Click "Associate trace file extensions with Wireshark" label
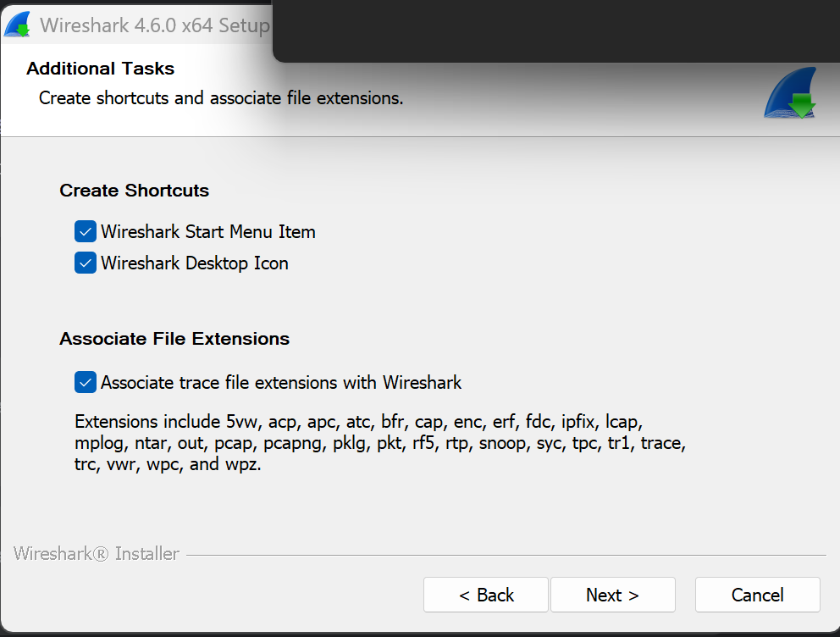 281,383
